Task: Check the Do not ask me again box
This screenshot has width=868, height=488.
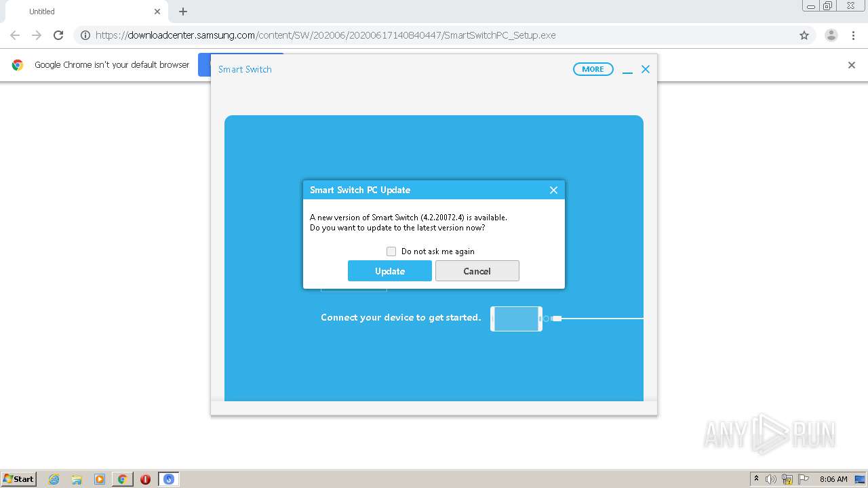Action: coord(391,251)
